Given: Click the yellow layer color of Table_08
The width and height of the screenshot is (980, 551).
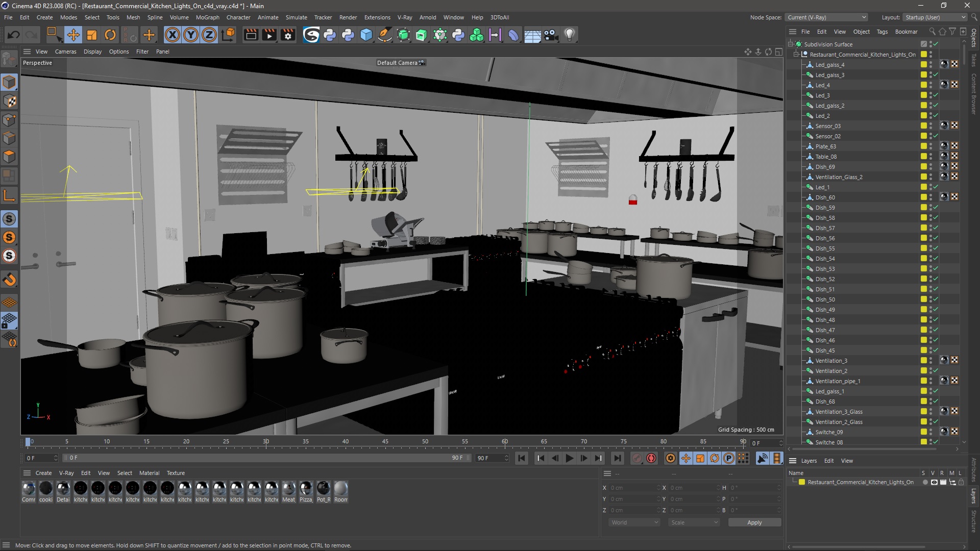Looking at the screenshot, I should [924, 157].
